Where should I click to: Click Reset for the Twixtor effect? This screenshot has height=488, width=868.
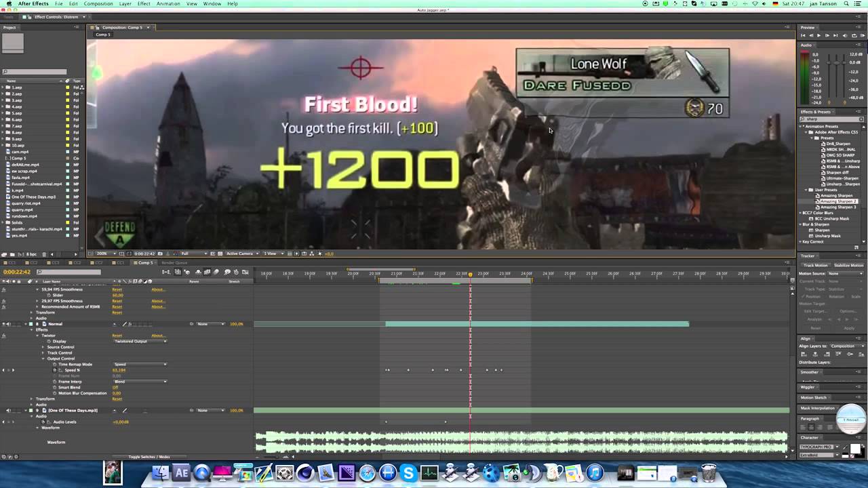(117, 335)
